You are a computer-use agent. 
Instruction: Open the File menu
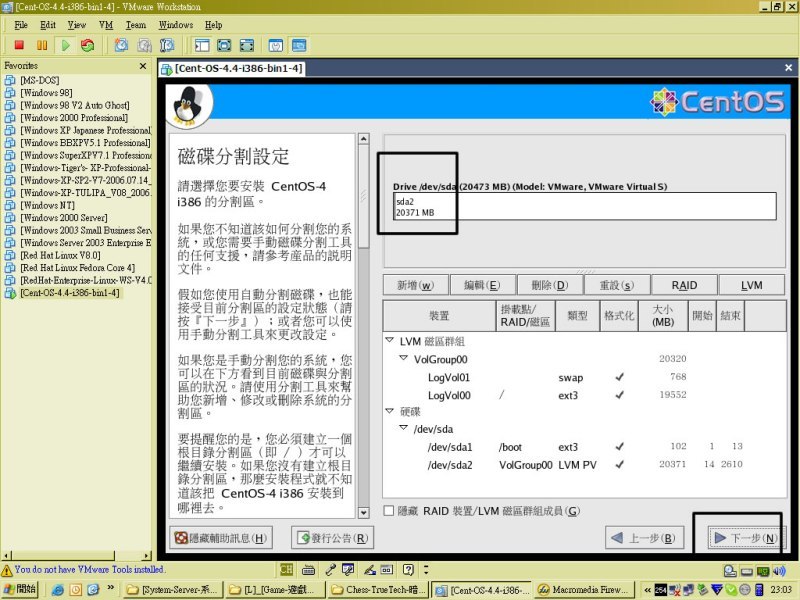pos(21,25)
